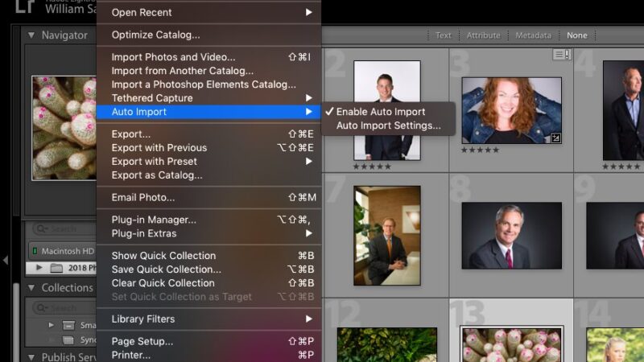
Task: Select Import Photos and Video...
Action: tap(208, 57)
